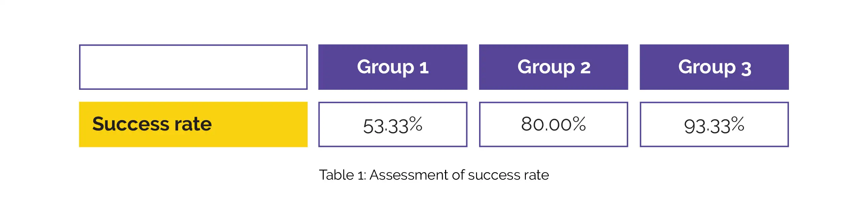This screenshot has width=868, height=224.
Task: Click the 53.33% value cell
Action: pyautogui.click(x=393, y=125)
